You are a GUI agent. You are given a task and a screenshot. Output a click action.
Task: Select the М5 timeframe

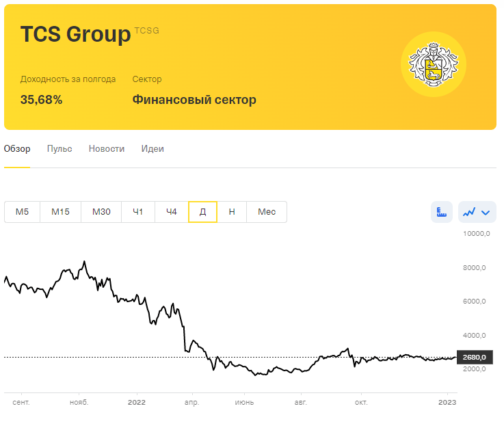(22, 212)
